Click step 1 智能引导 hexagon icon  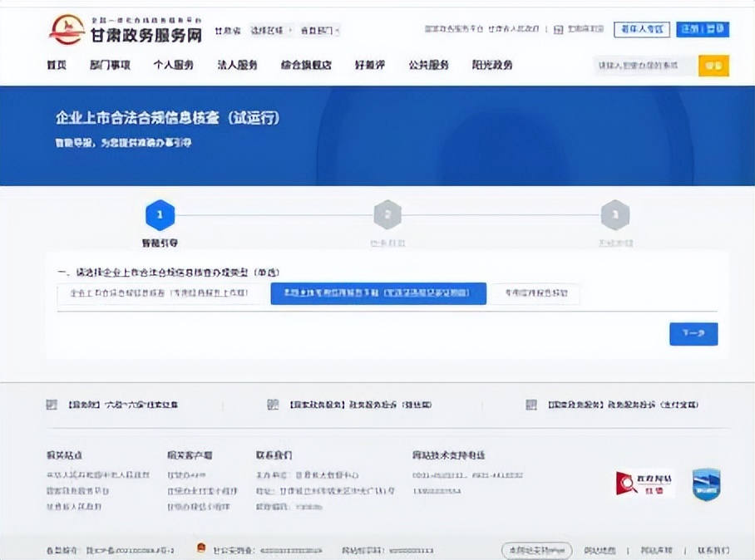(x=160, y=216)
